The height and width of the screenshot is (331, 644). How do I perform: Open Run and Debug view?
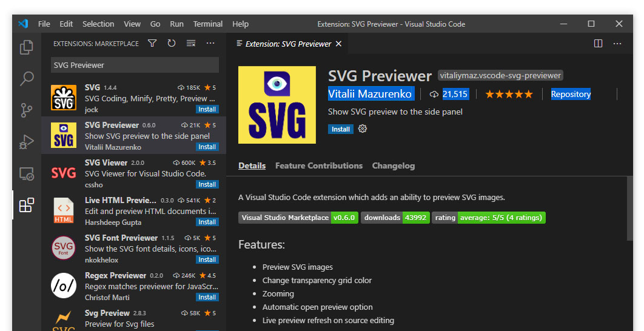tap(27, 142)
